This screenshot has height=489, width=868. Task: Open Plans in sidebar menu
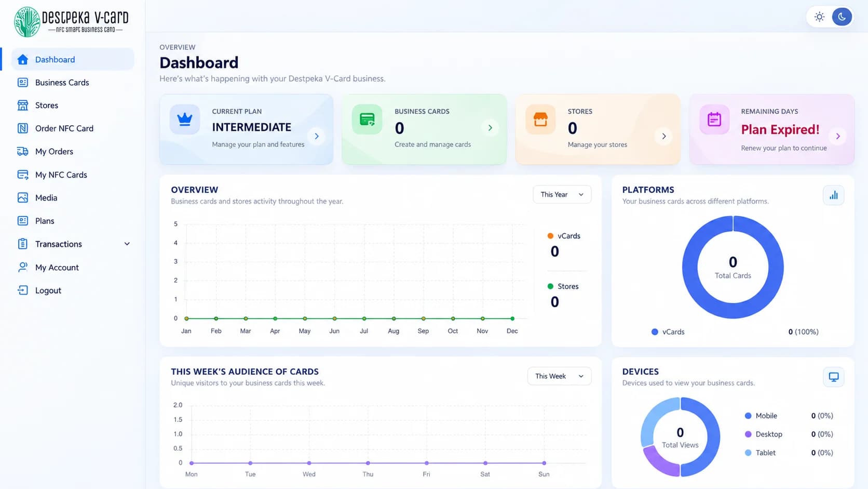73,221
